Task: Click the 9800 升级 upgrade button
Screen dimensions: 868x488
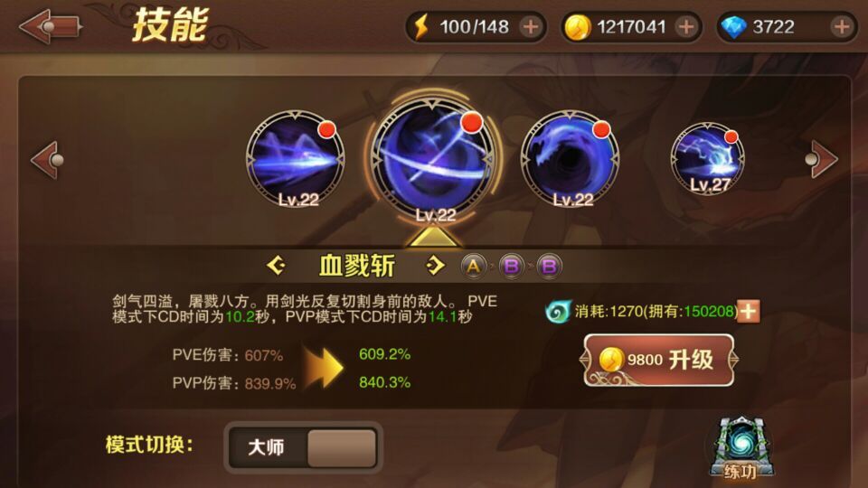Action: click(659, 361)
